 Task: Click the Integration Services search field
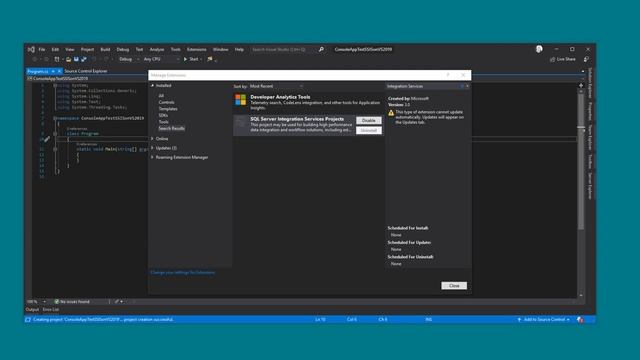coord(424,86)
